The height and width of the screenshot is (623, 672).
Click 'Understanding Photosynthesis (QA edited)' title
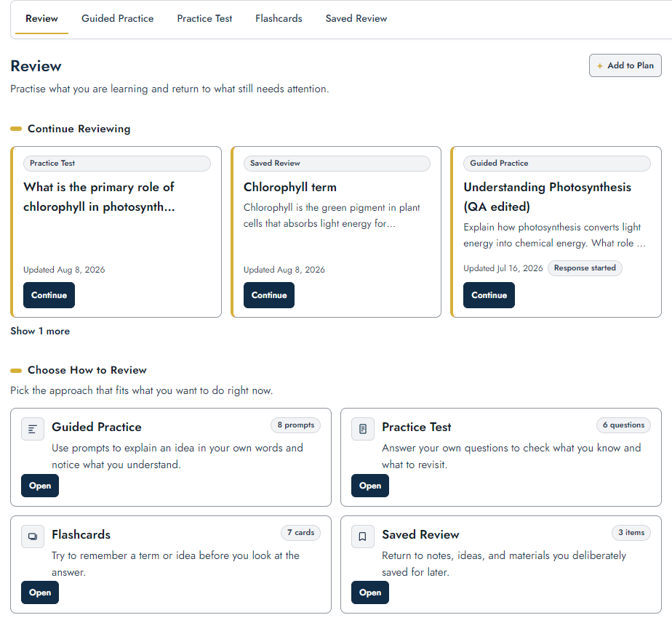coord(548,197)
